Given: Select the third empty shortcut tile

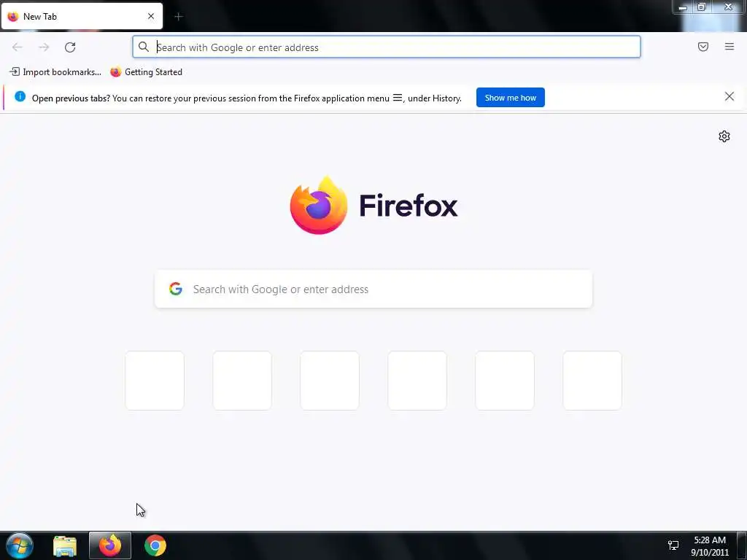Looking at the screenshot, I should coord(330,381).
